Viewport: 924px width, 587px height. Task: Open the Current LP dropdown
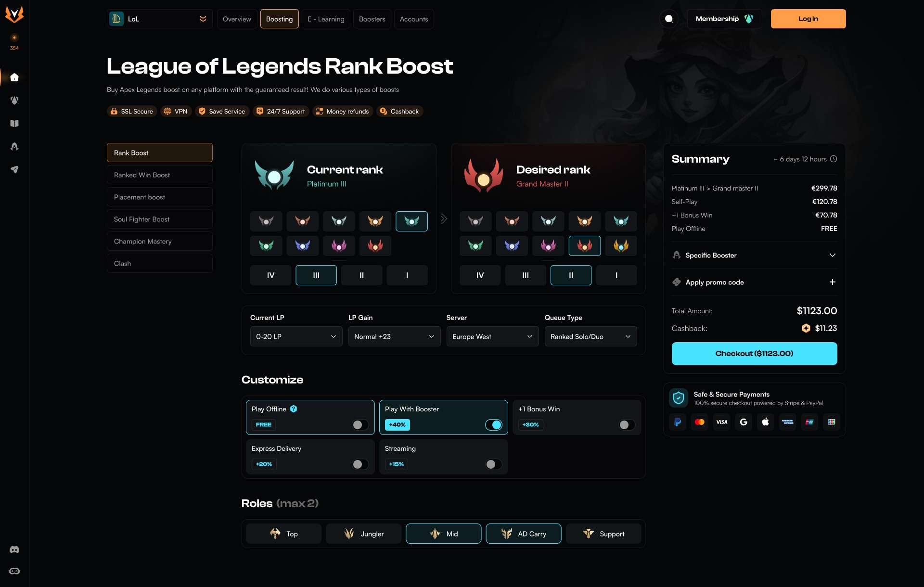296,336
